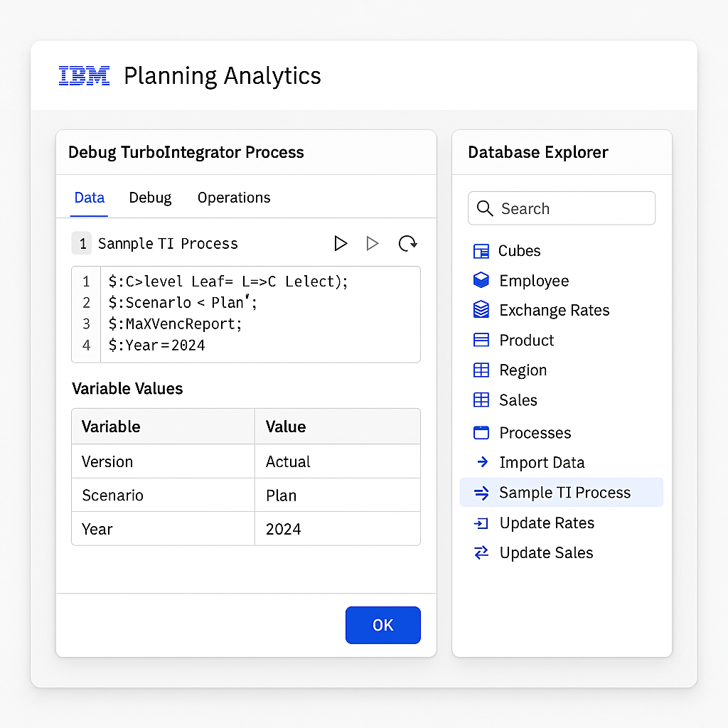Select the Employee item

[534, 281]
